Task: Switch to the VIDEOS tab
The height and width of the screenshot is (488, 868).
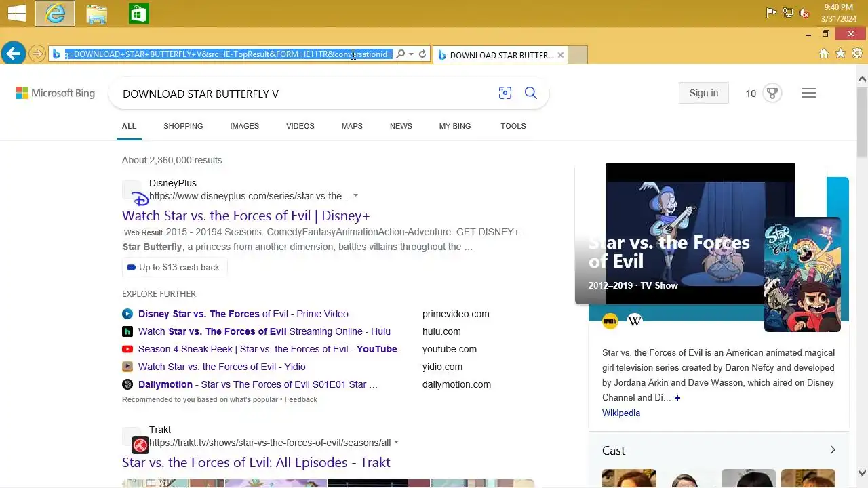Action: (x=300, y=126)
